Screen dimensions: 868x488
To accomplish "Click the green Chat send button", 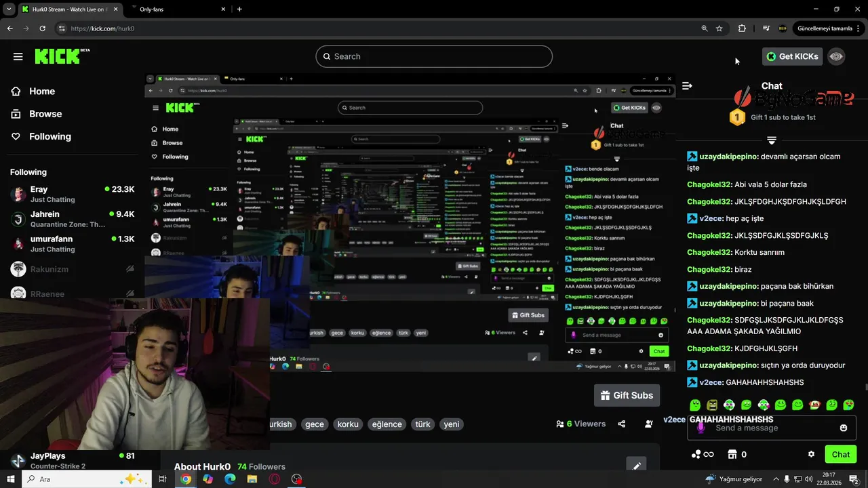I will 840,454.
